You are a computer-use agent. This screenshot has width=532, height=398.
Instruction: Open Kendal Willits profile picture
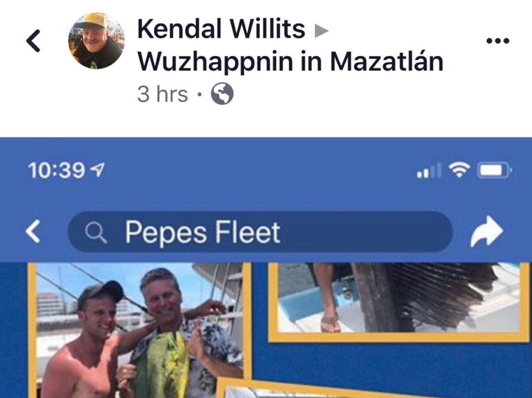pyautogui.click(x=97, y=41)
